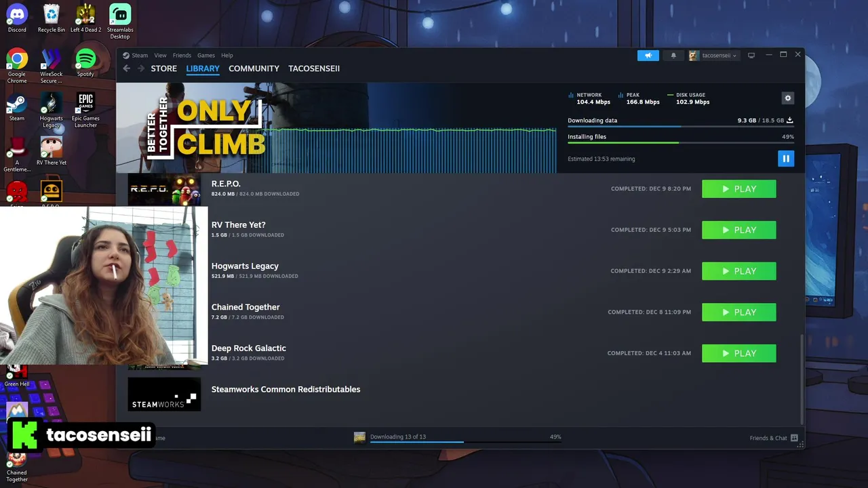Viewport: 868px width, 488px height.
Task: Go forward with Steam navigation arrow
Action: [141, 68]
